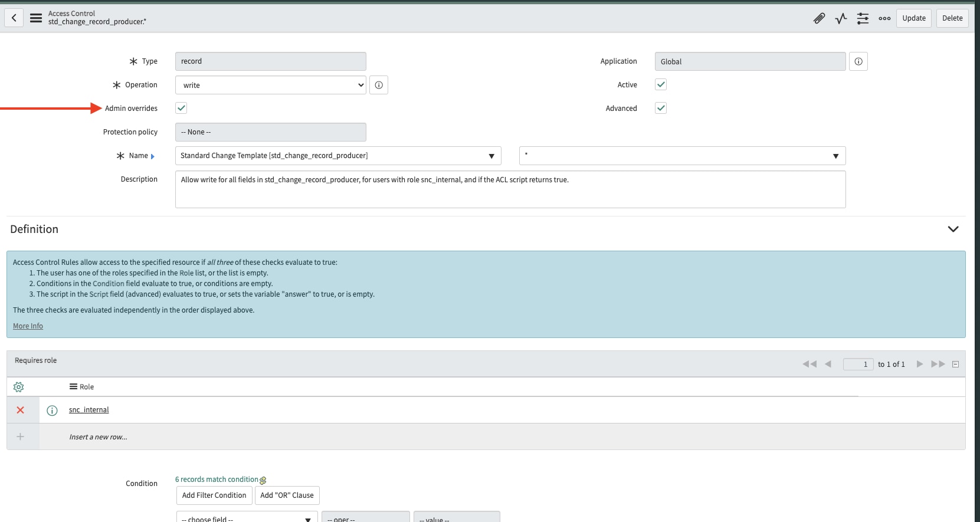The height and width of the screenshot is (522, 980).
Task: Delete the snc_internal row with red X
Action: [x=21, y=410]
